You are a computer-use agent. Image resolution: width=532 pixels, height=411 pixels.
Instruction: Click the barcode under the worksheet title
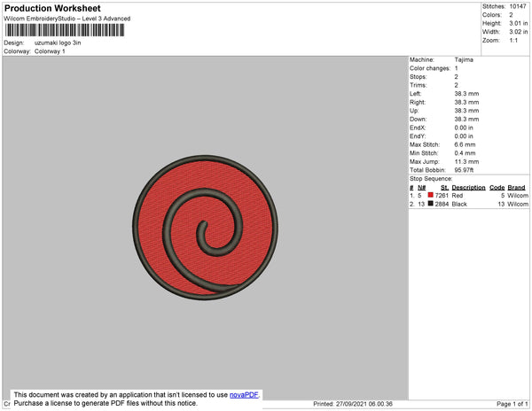pyautogui.click(x=65, y=30)
